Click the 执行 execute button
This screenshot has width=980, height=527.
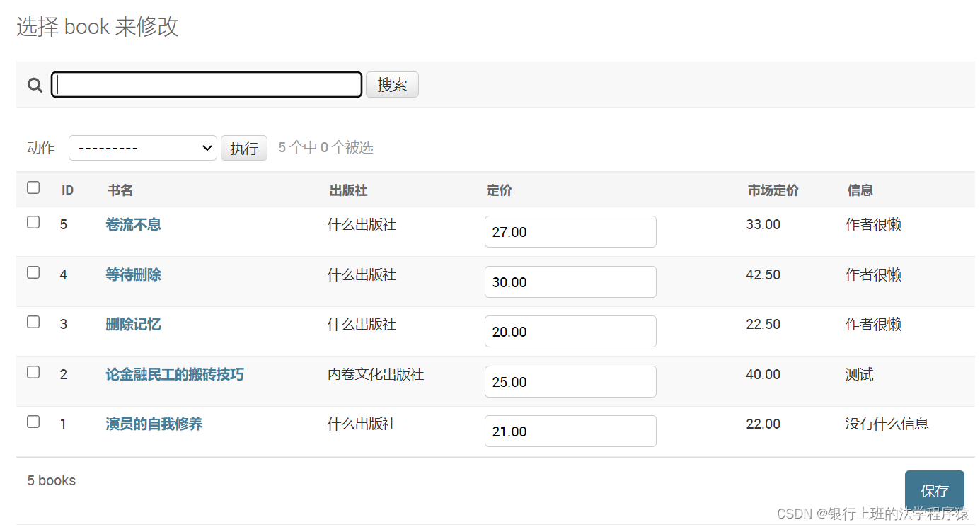(x=244, y=148)
